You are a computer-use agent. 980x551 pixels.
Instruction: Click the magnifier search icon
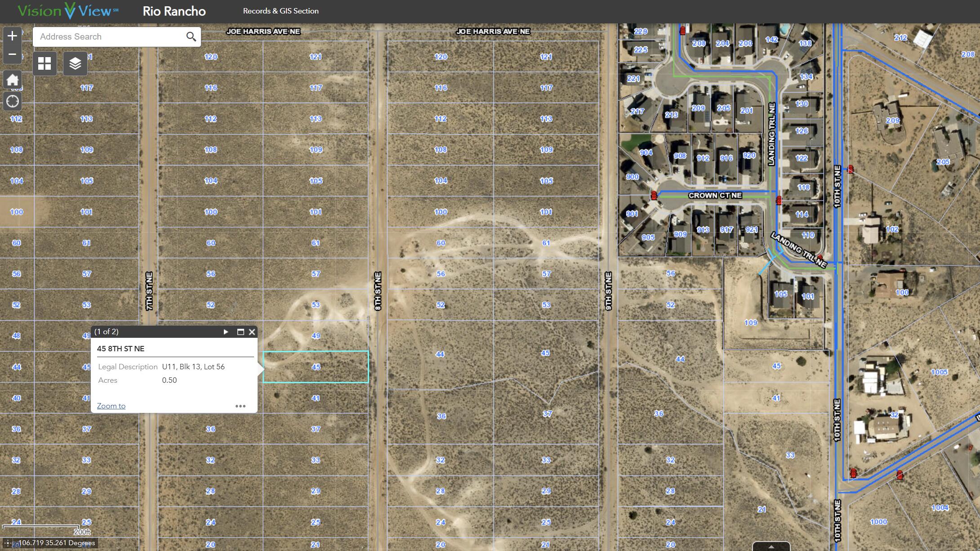tap(191, 36)
